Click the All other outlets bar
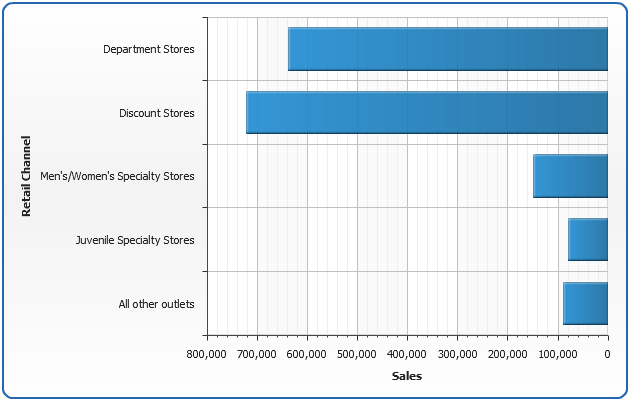The image size is (630, 401). [x=585, y=303]
